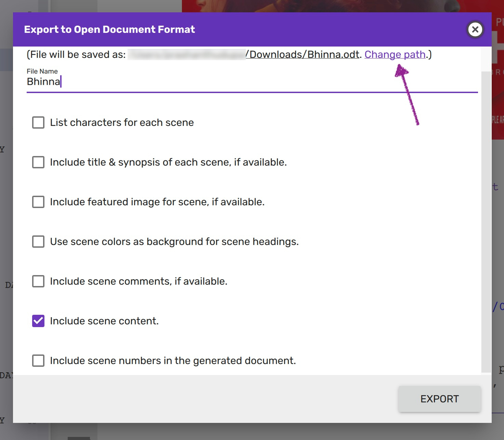Click the 'Include scene content.' label text
Viewport: 504px width, 440px height.
click(x=104, y=321)
